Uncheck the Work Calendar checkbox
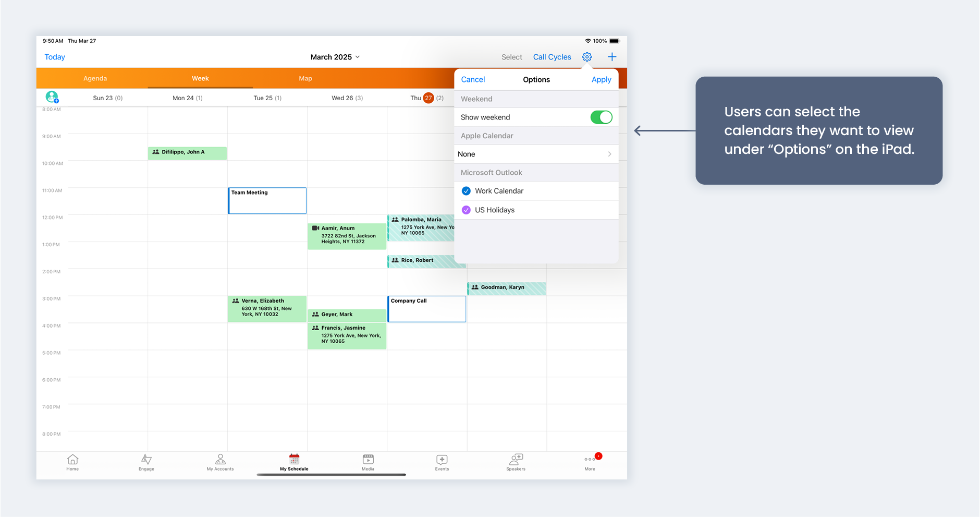The image size is (980, 517). pyautogui.click(x=467, y=191)
